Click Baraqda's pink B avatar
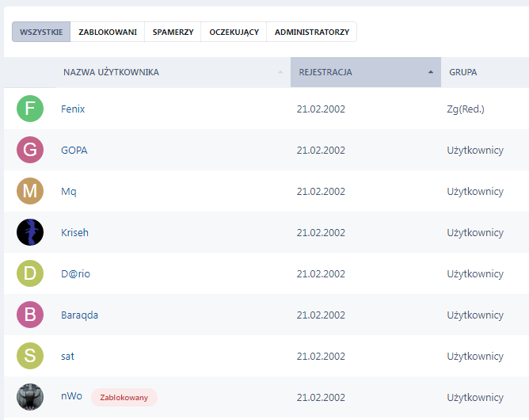Image resolution: width=529 pixels, height=420 pixels. point(30,315)
